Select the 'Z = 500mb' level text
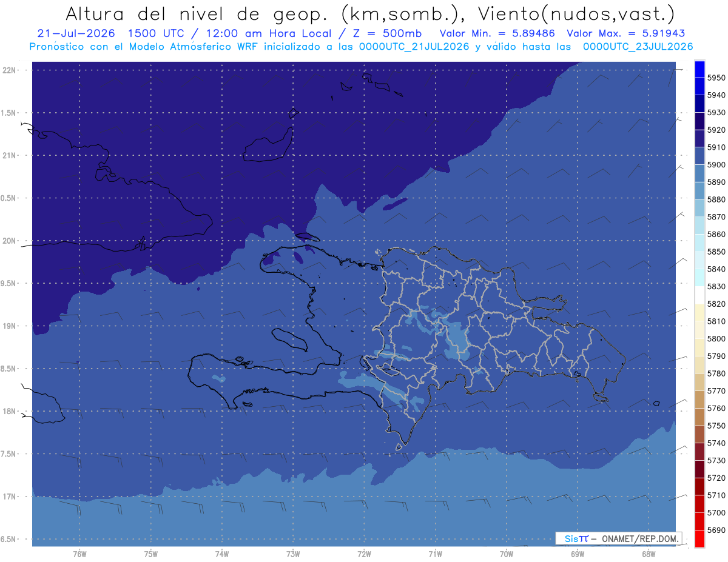Image resolution: width=728 pixels, height=562 pixels. click(388, 34)
